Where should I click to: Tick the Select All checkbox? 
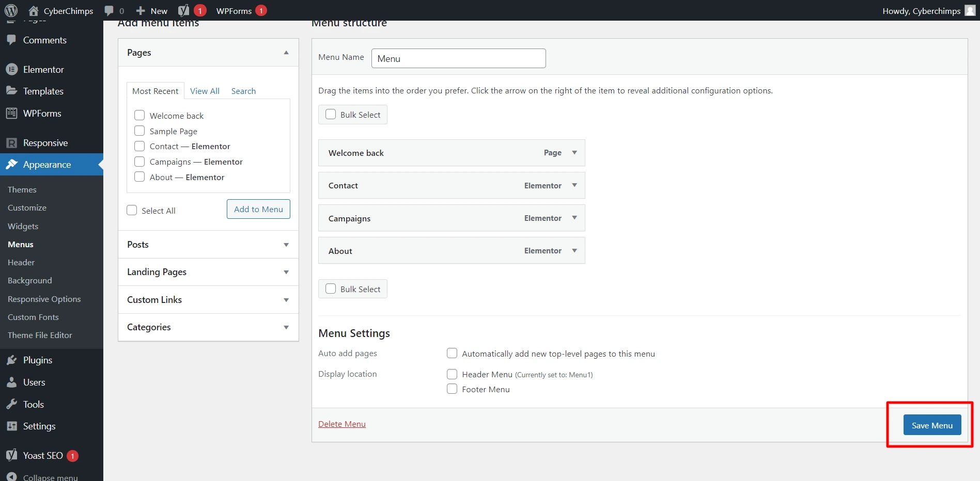pos(132,210)
